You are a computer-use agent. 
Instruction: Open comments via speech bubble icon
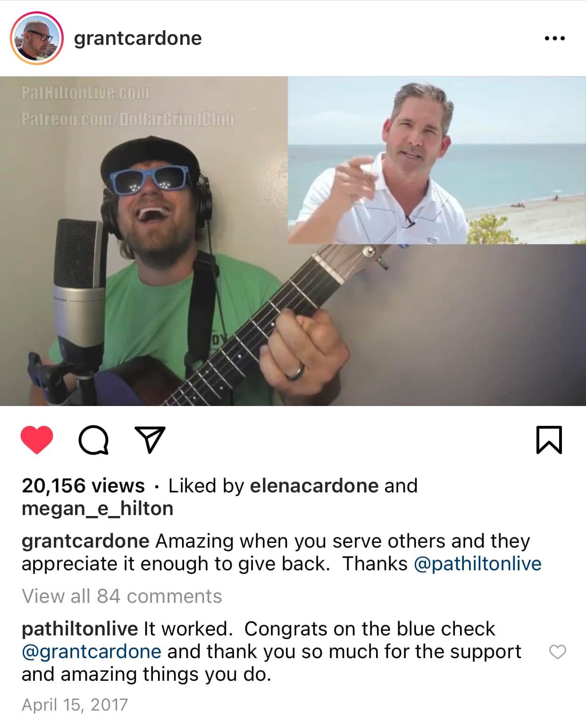[93, 440]
